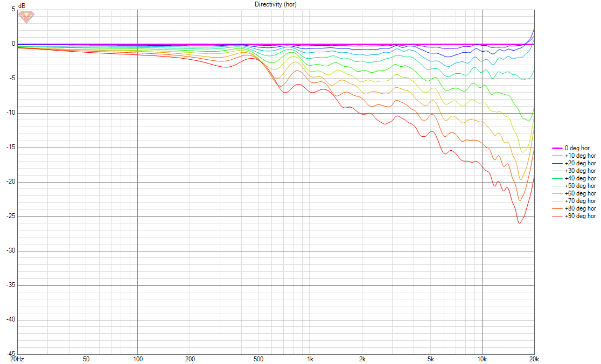
Task: Click the 'dB' y-axis unit label
Action: pyautogui.click(x=22, y=6)
